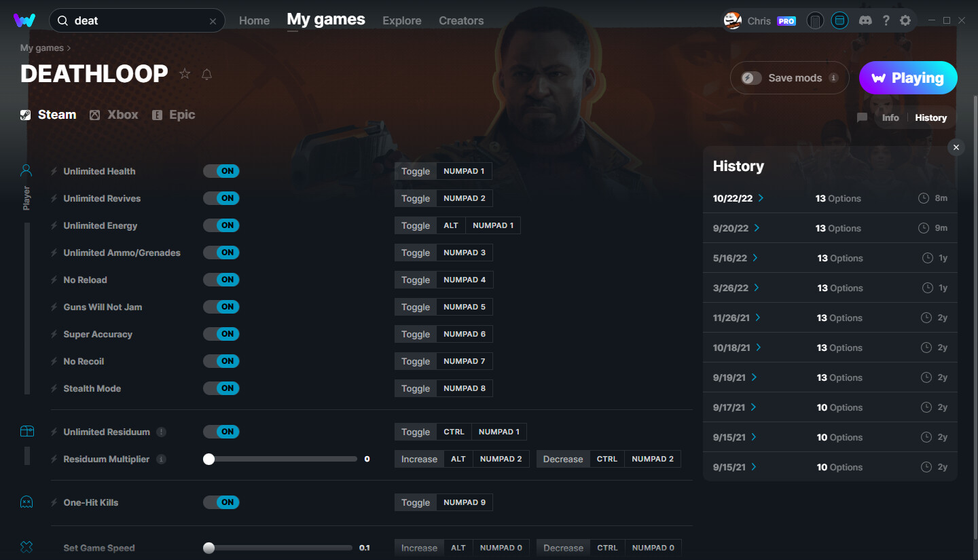Click the help question-mark icon
This screenshot has width=978, height=560.
click(x=886, y=20)
